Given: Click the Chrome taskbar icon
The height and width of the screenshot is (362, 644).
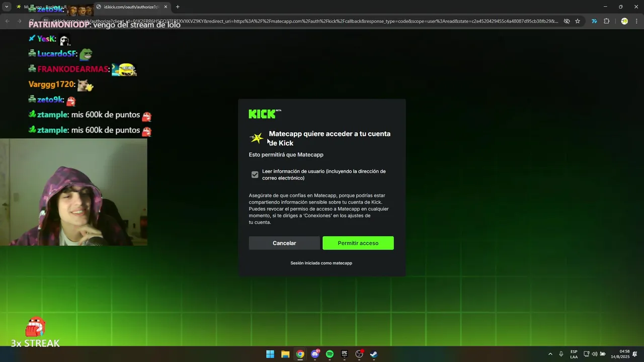Looking at the screenshot, I should (300, 354).
